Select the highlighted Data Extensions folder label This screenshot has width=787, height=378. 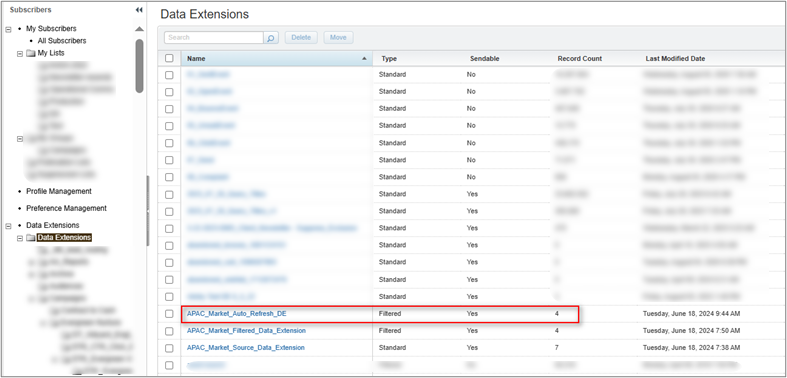click(x=64, y=237)
